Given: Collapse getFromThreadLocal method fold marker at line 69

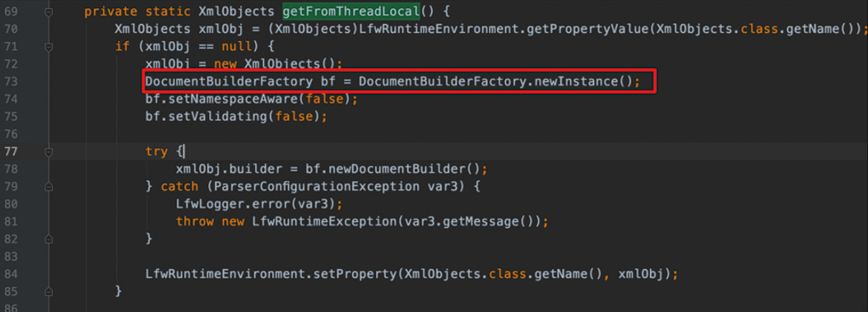Looking at the screenshot, I should 48,12.
